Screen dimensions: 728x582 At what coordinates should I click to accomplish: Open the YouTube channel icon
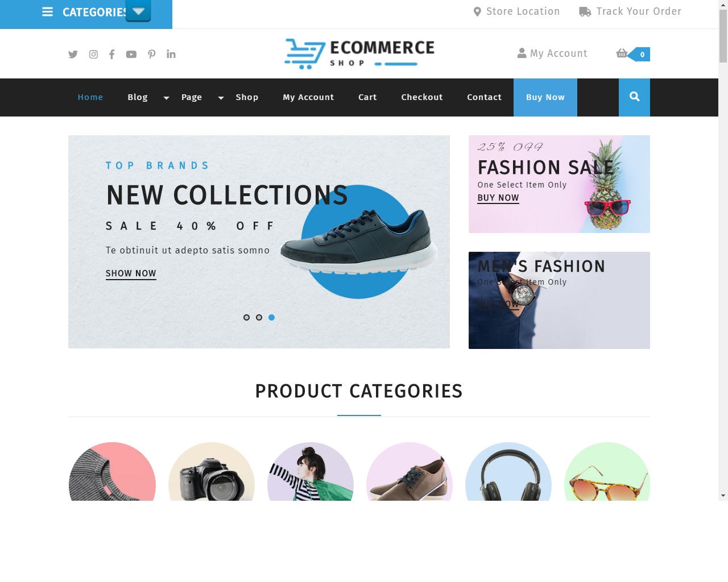click(x=131, y=55)
